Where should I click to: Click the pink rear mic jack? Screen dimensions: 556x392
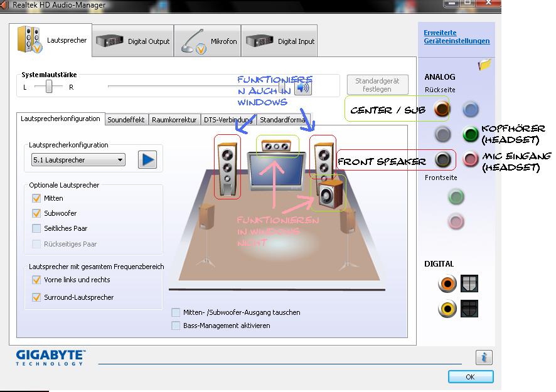471,159
